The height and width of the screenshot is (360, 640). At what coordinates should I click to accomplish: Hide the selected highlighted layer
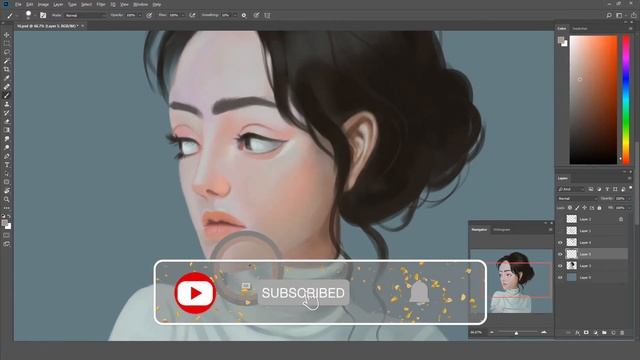(560, 254)
